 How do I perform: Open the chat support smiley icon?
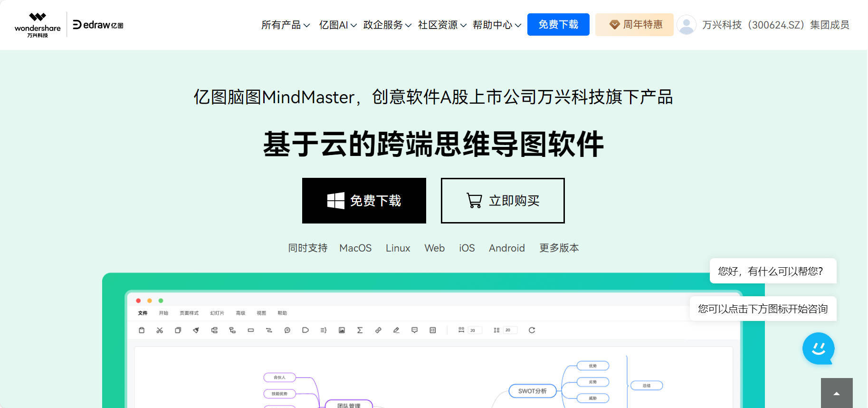pos(818,349)
